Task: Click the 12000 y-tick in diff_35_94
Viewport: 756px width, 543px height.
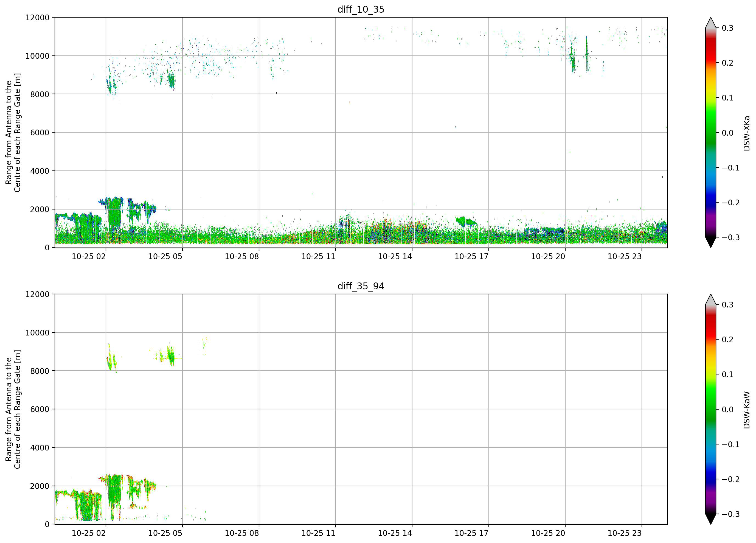Action: 37,295
